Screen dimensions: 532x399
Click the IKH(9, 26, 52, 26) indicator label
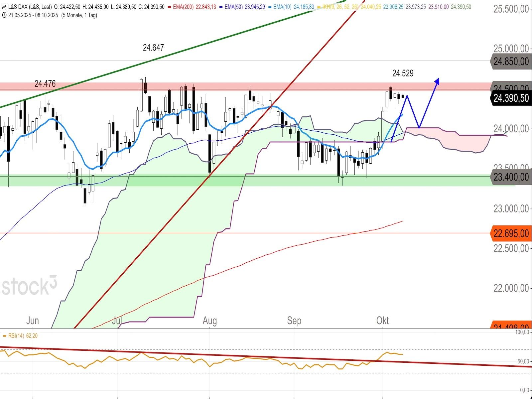point(339,7)
